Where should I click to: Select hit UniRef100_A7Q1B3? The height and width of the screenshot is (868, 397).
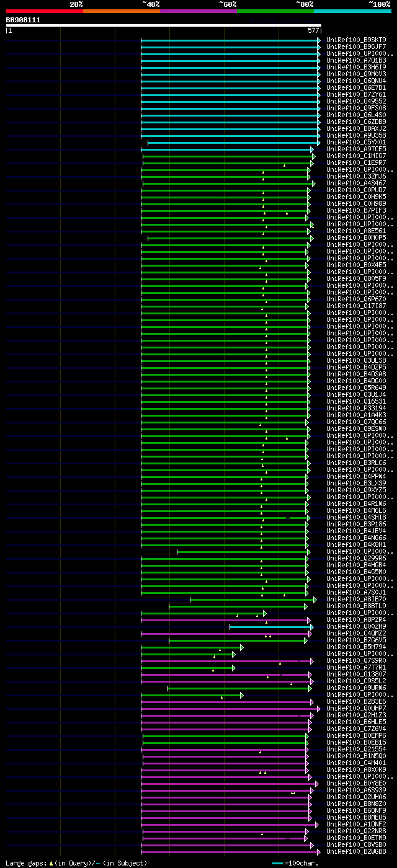pos(356,60)
